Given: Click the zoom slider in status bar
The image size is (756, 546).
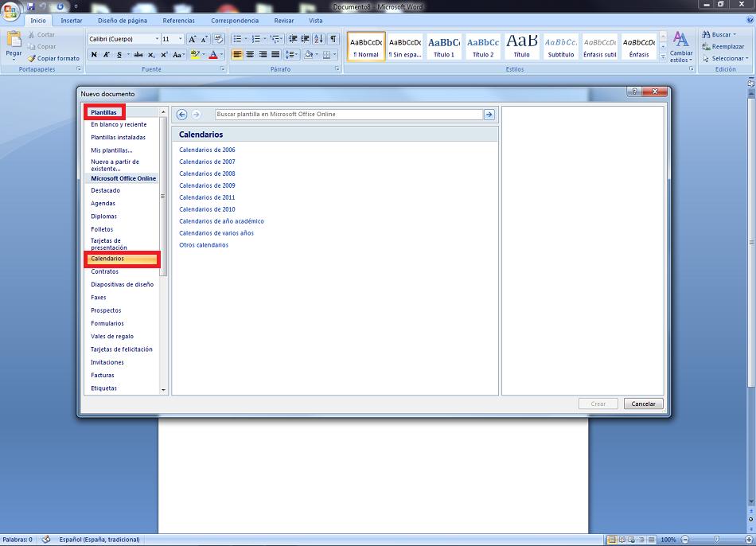Looking at the screenshot, I should pyautogui.click(x=716, y=540).
